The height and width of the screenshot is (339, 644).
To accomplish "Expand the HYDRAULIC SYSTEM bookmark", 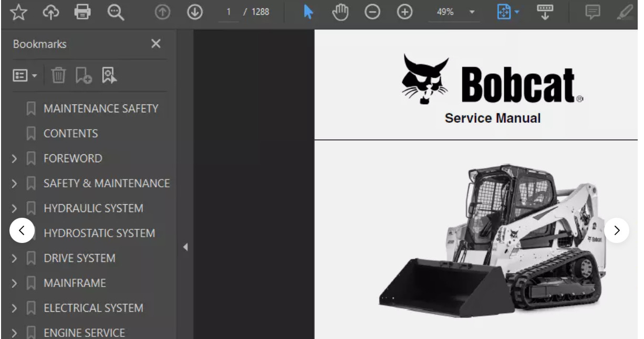I will pos(14,208).
